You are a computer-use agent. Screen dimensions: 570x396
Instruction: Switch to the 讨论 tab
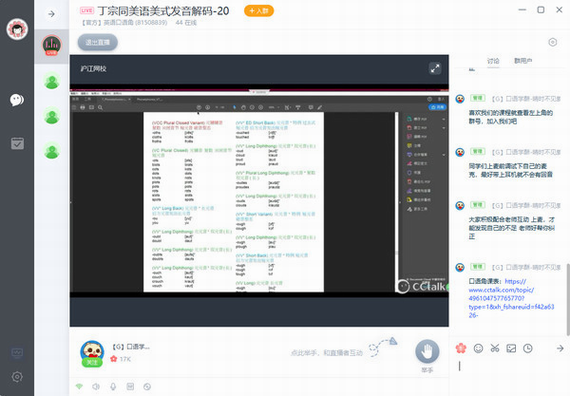(x=493, y=61)
